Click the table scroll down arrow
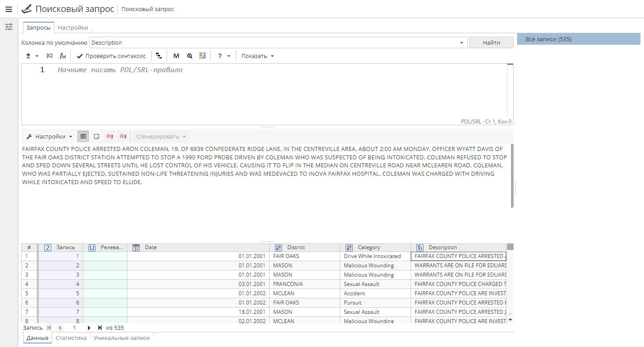The height and width of the screenshot is (347, 644). pos(510,320)
